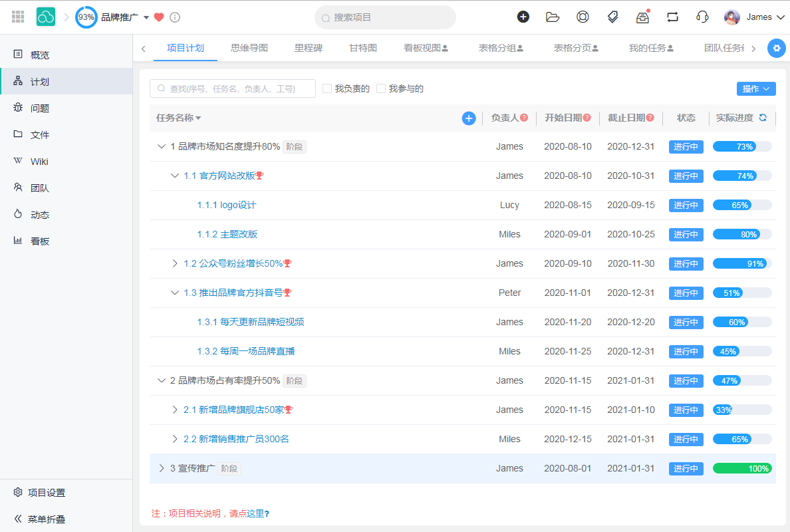The image size is (790, 532).
Task: Click the black plus create icon in top bar
Action: point(523,17)
